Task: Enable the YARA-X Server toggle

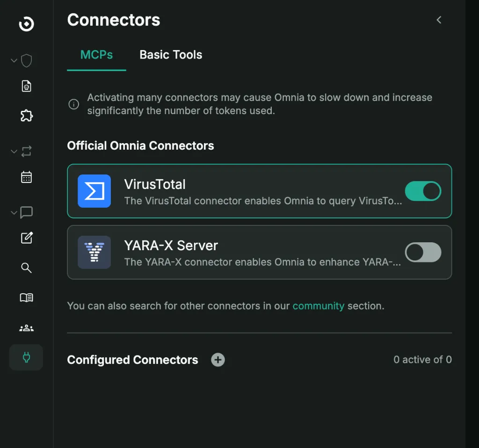Action: click(x=423, y=252)
